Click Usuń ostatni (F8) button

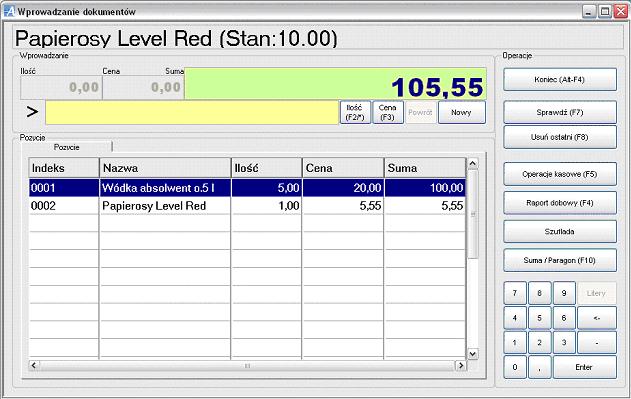tap(560, 137)
